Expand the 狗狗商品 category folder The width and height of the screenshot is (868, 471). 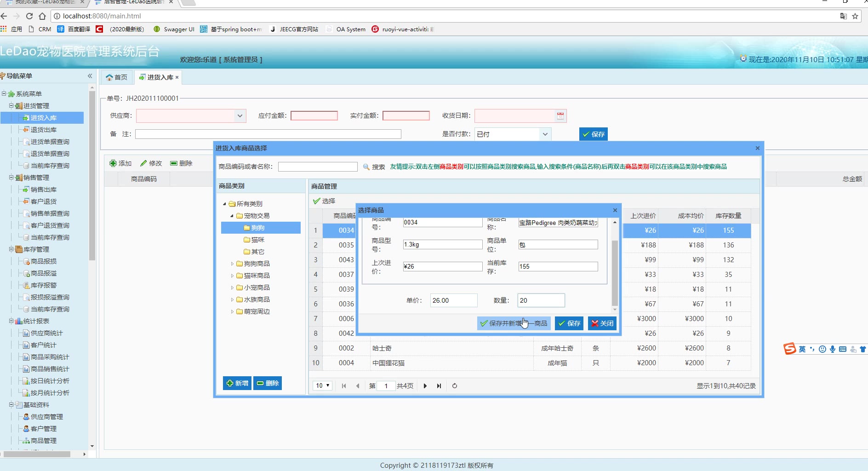click(x=232, y=264)
